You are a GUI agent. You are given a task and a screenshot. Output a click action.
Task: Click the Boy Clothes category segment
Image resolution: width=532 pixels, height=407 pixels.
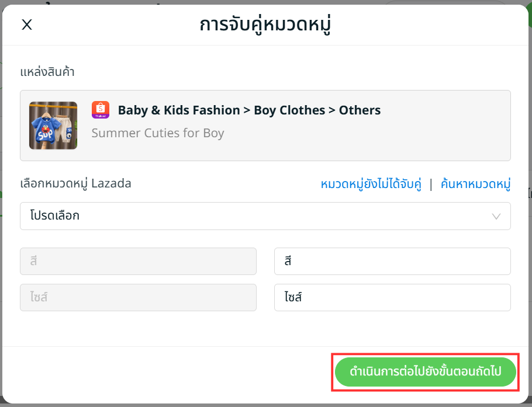289,110
